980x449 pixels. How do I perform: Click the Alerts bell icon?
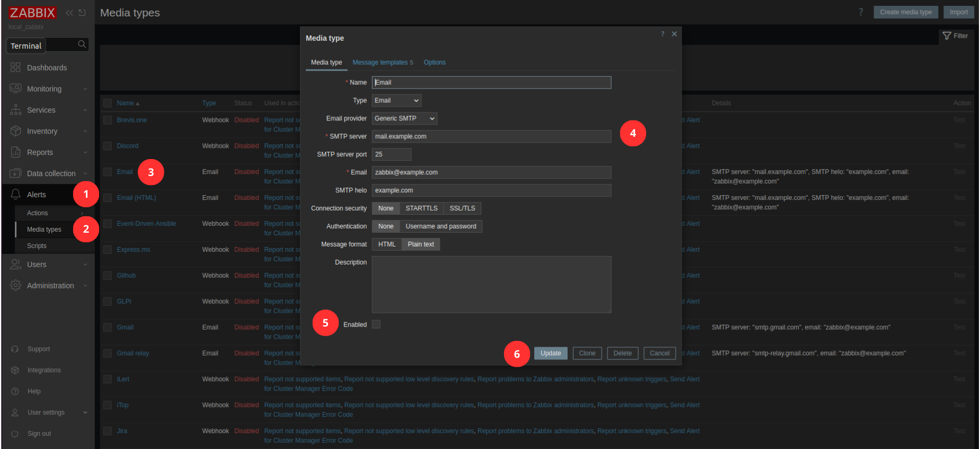15,195
